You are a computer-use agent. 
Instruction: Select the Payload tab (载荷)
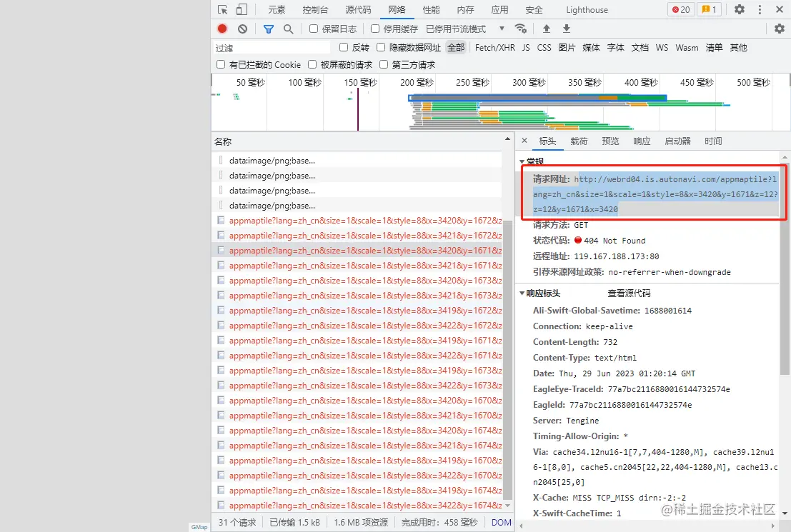[579, 141]
